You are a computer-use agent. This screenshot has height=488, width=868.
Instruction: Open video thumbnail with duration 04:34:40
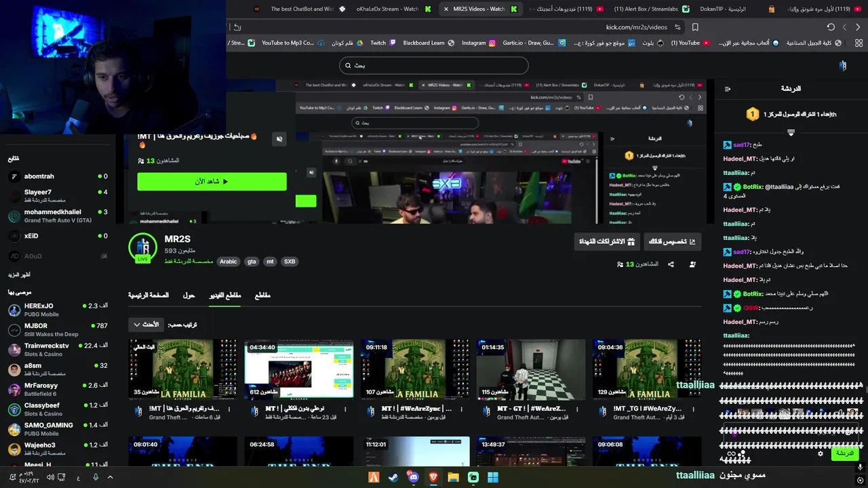pos(299,369)
